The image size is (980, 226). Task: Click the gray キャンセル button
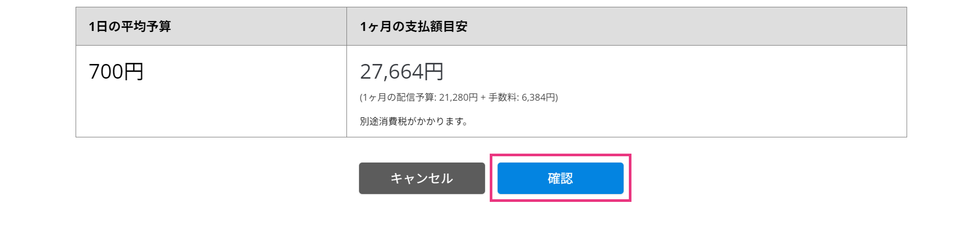tap(421, 178)
